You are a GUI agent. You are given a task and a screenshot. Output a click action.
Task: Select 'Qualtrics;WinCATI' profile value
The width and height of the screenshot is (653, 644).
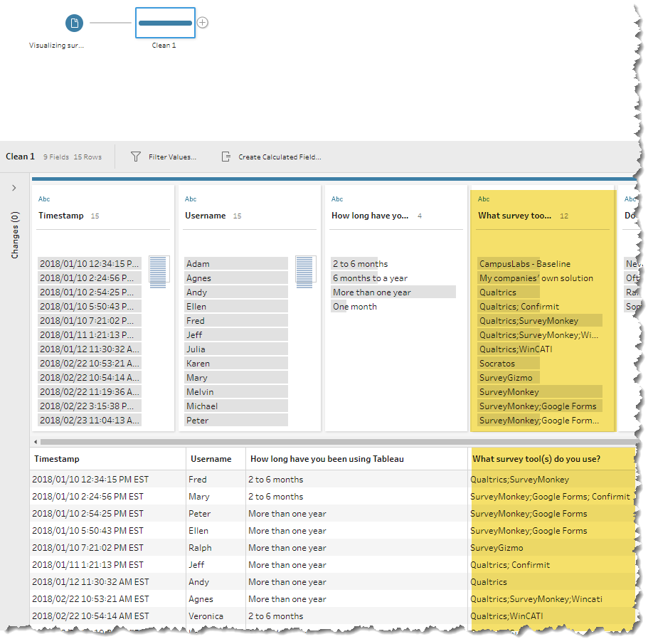pos(516,349)
